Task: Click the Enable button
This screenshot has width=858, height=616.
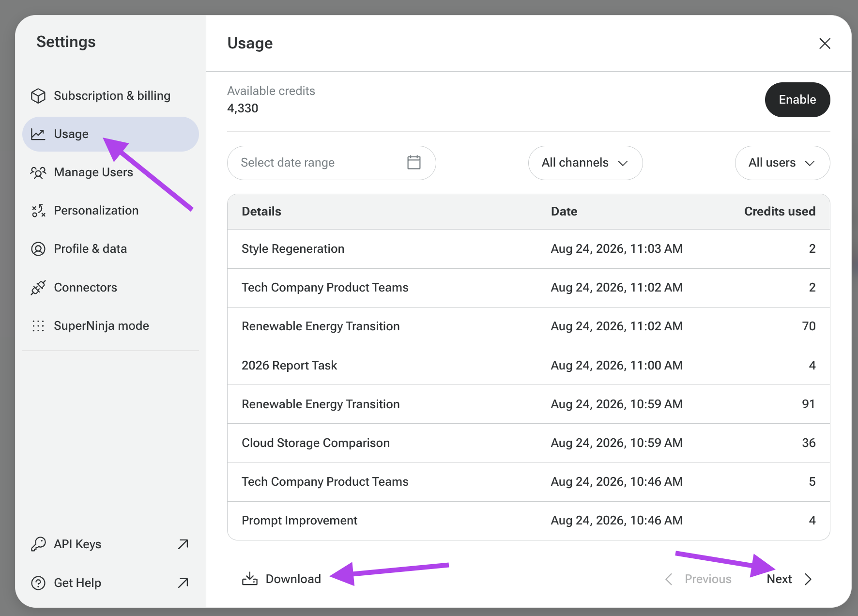Action: click(x=797, y=100)
